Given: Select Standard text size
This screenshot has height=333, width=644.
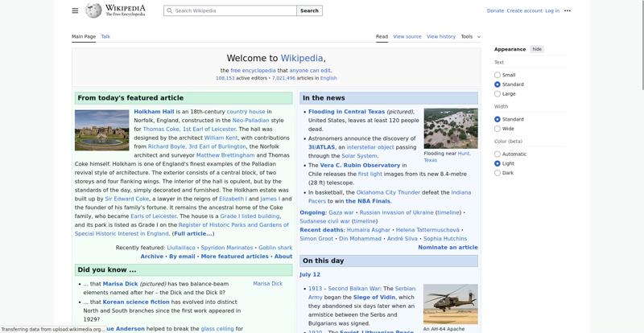Looking at the screenshot, I should point(497,84).
